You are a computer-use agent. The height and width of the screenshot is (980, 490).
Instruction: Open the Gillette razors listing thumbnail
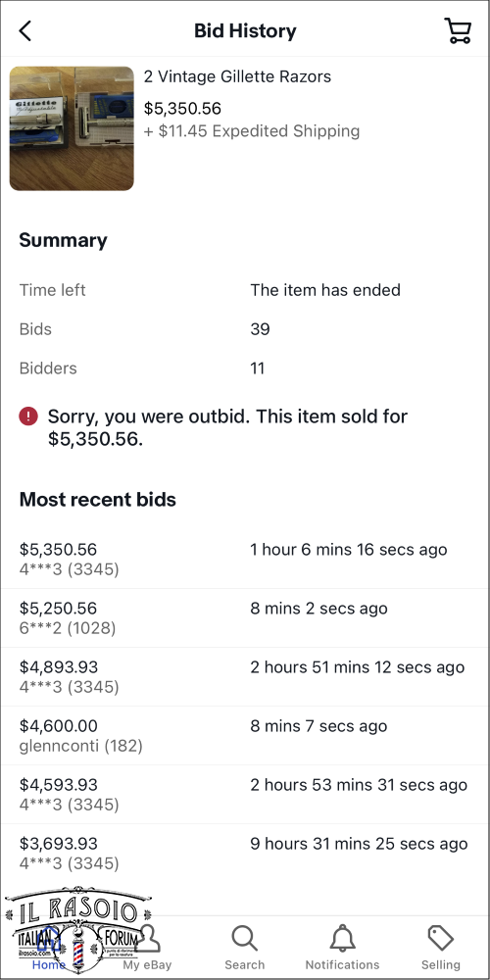(x=72, y=128)
